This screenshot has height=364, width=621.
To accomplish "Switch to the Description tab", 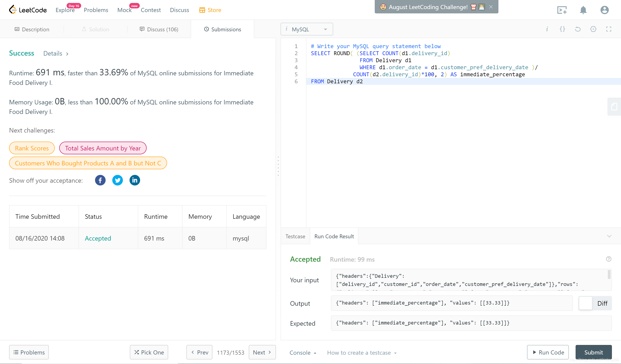I will (x=32, y=29).
